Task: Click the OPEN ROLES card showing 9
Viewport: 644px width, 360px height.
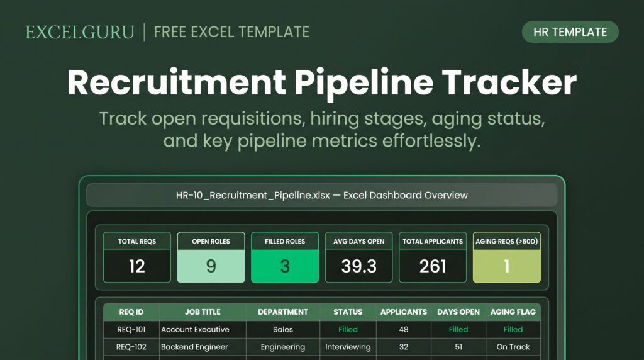Action: click(x=211, y=257)
